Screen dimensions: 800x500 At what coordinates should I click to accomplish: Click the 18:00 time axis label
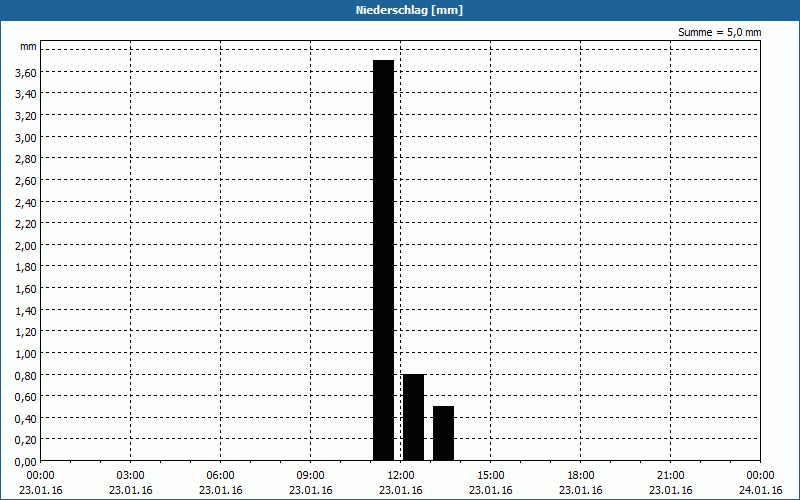[581, 476]
